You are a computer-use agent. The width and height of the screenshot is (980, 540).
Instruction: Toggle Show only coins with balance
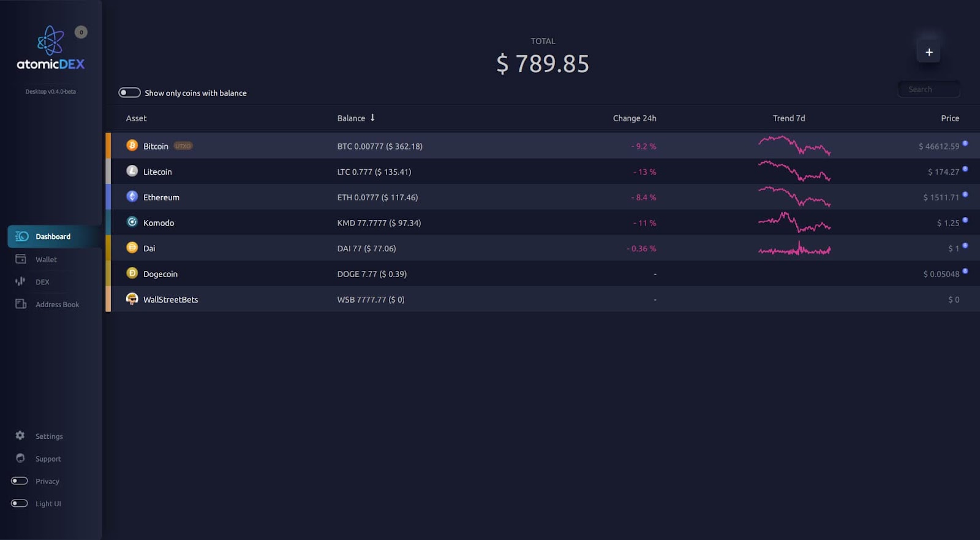pos(129,93)
